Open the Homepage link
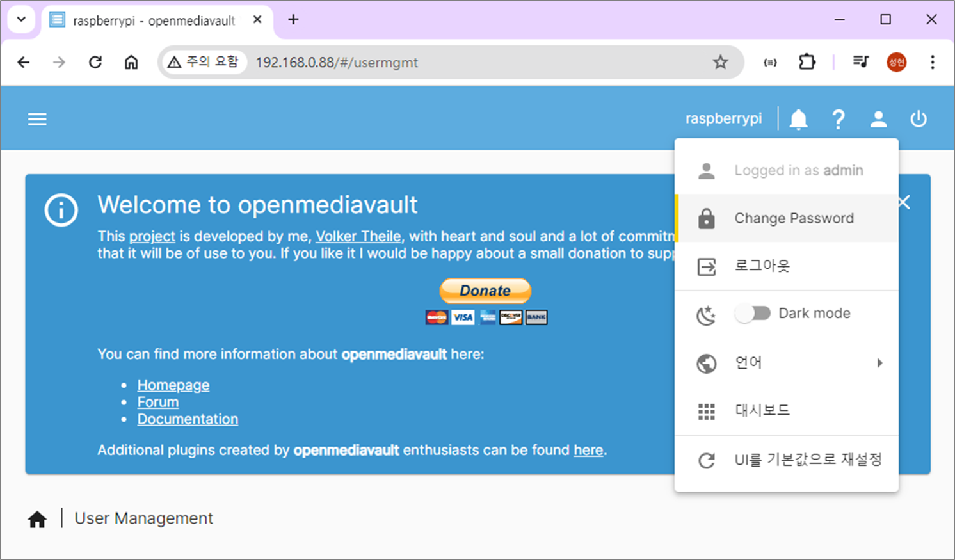Image resolution: width=955 pixels, height=560 pixels. [173, 385]
